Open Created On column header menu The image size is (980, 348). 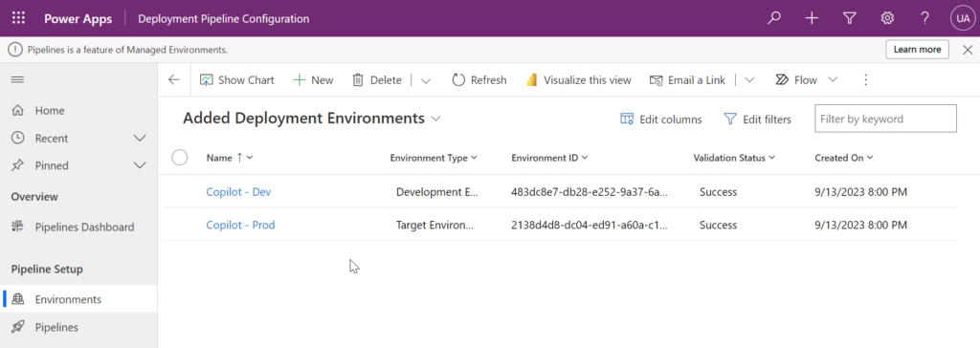tap(844, 158)
